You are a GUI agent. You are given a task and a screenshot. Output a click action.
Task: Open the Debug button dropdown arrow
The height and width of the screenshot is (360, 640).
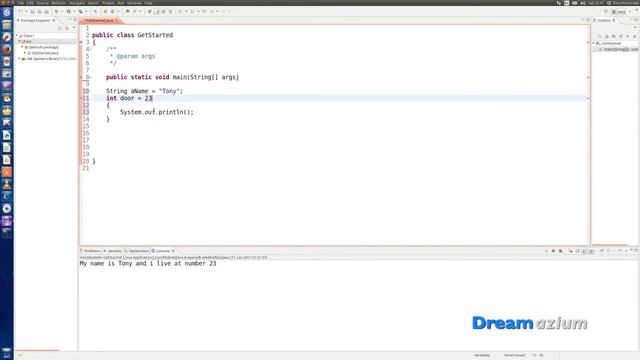pyautogui.click(x=62, y=11)
